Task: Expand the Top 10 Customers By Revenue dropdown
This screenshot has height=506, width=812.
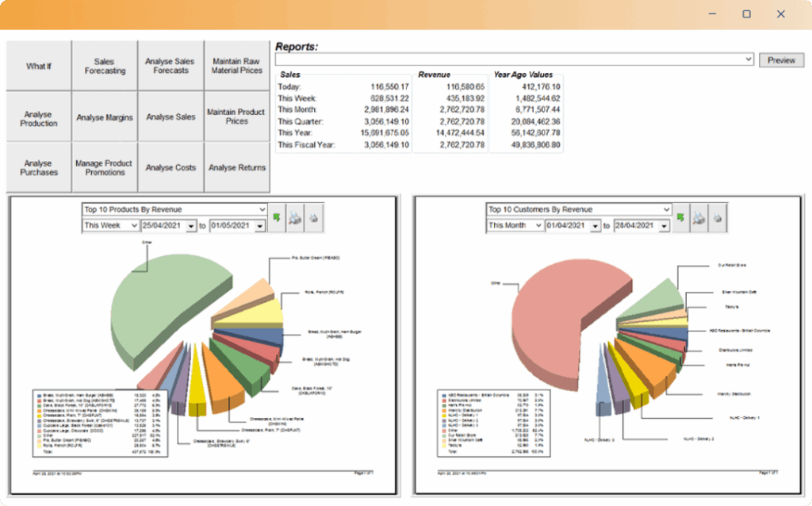Action: coord(666,209)
